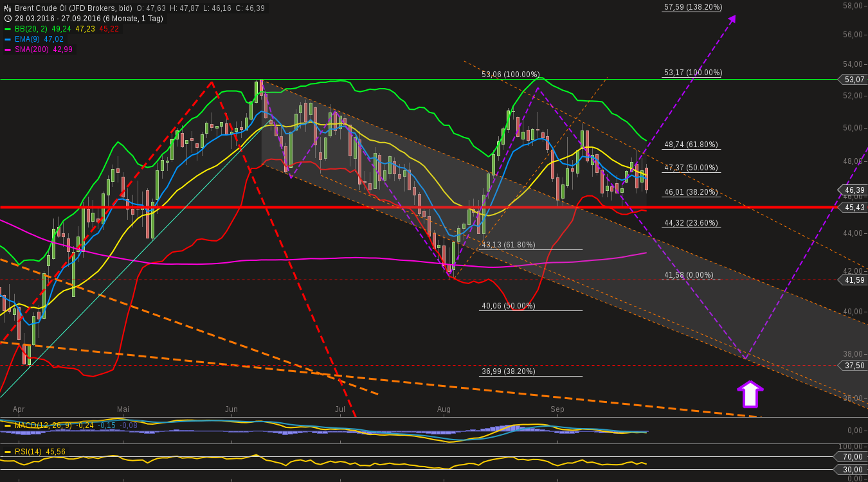Click the 46,01 (38.20%) Fibonacci label
The height and width of the screenshot is (482, 868).
click(691, 192)
